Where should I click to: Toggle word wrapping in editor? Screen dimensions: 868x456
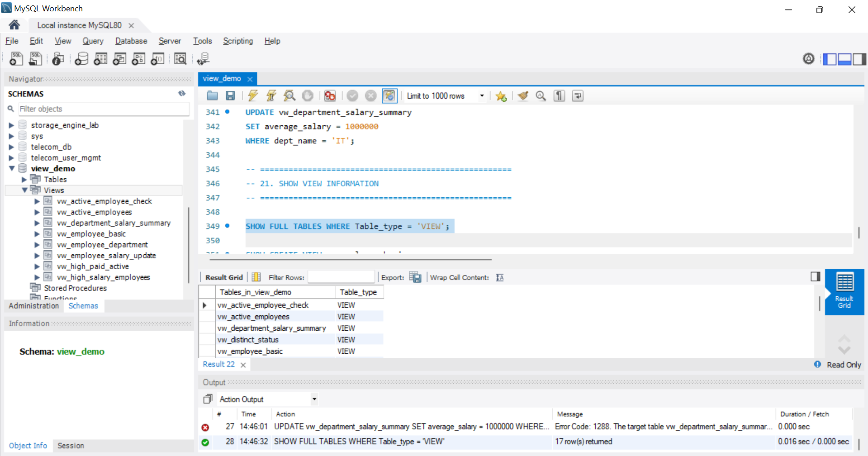pos(578,95)
